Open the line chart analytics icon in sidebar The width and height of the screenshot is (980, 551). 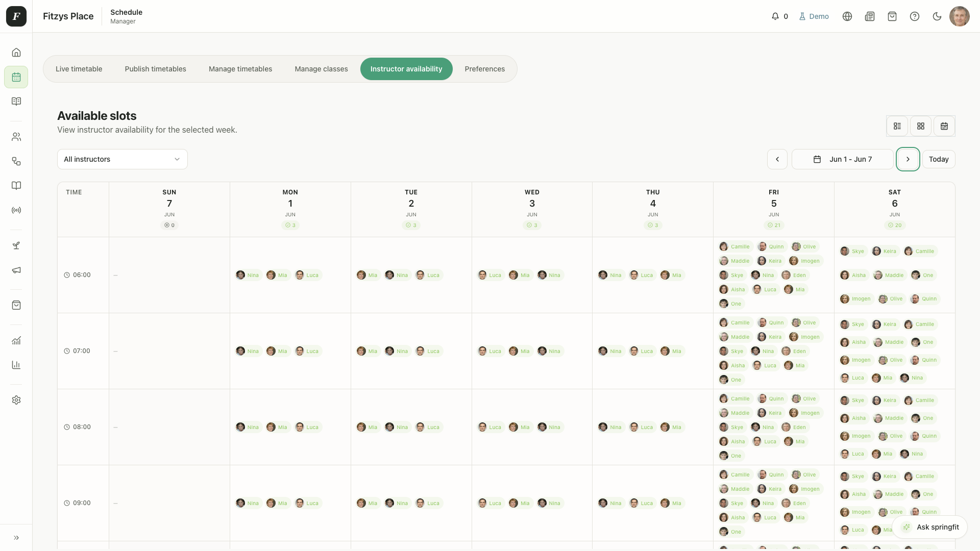tap(16, 340)
